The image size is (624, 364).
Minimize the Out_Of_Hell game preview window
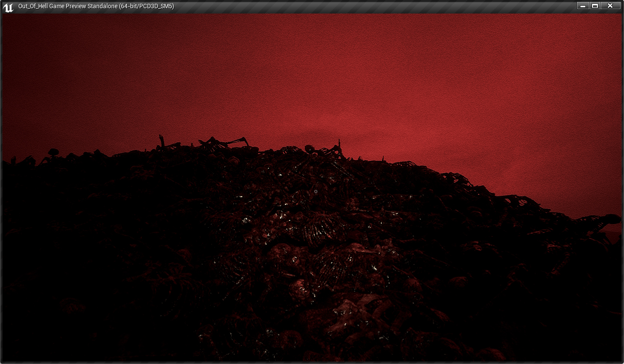click(x=583, y=6)
